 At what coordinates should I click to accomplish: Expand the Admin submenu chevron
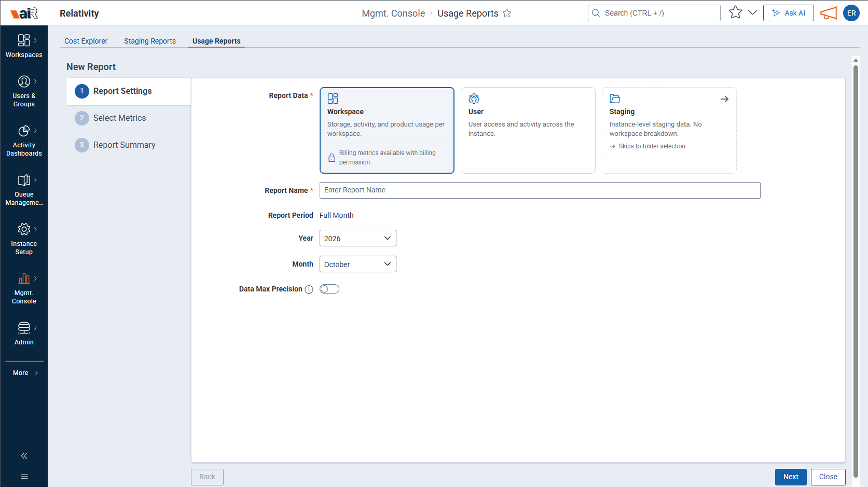point(35,328)
